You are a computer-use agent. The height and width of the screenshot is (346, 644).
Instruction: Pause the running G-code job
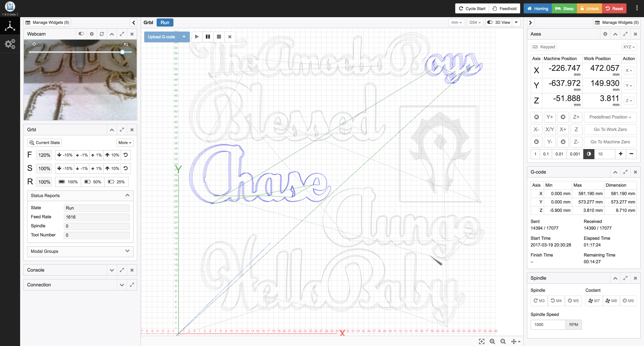click(x=207, y=37)
